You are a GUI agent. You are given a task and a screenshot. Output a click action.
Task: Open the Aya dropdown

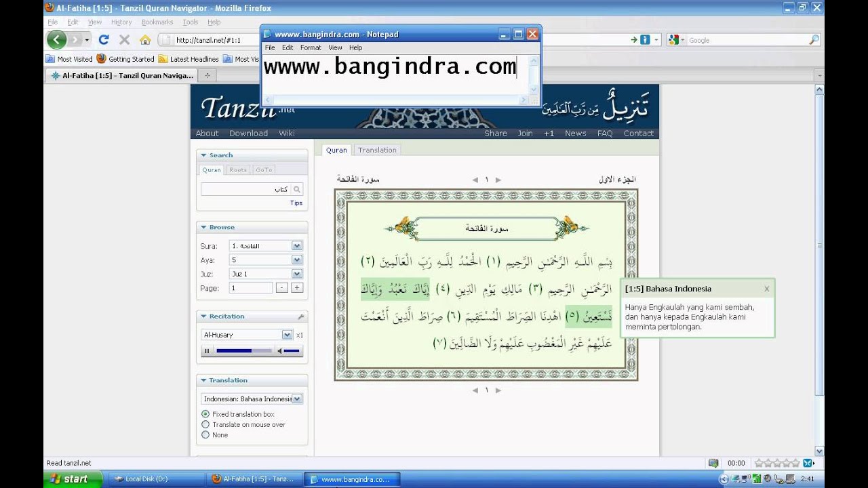pos(265,260)
